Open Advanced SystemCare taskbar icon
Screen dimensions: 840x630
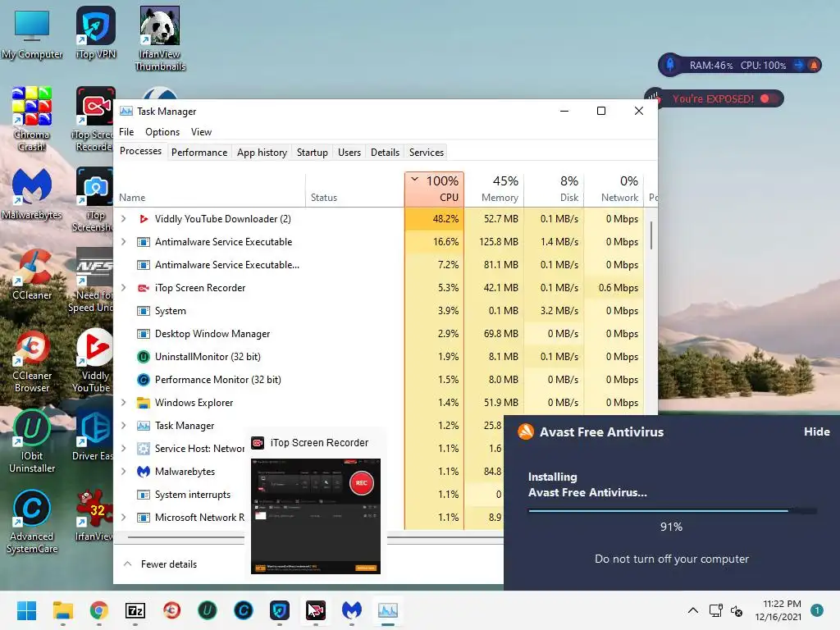tap(243, 610)
